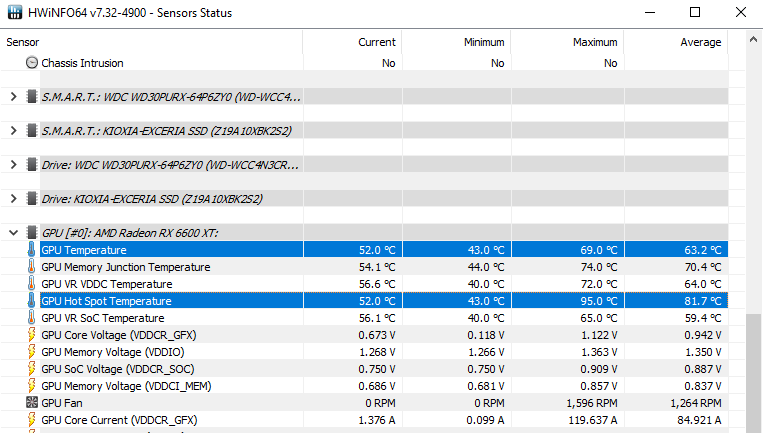This screenshot has height=433, width=763.
Task: Click lightning icon of GPU SoC Voltage
Action: [x=32, y=369]
